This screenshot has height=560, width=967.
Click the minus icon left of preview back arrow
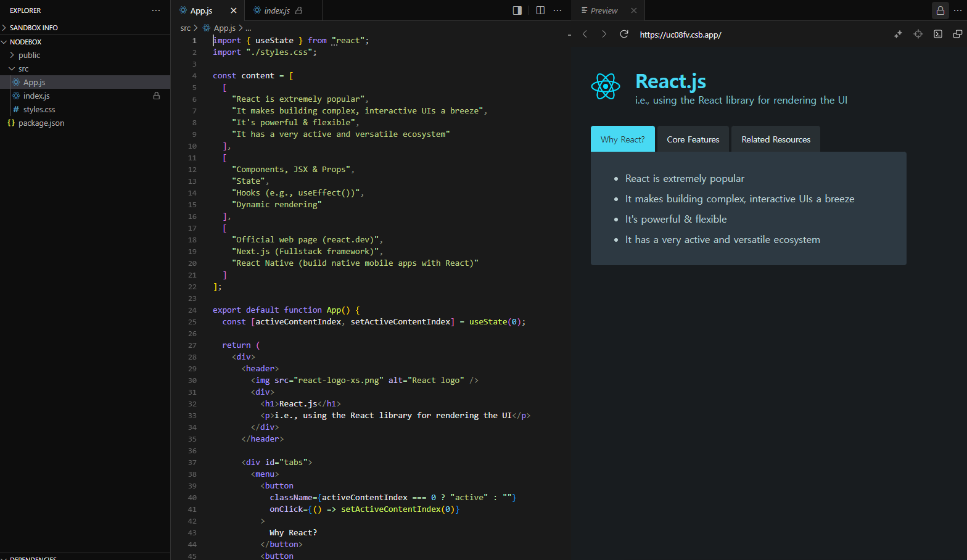(569, 35)
